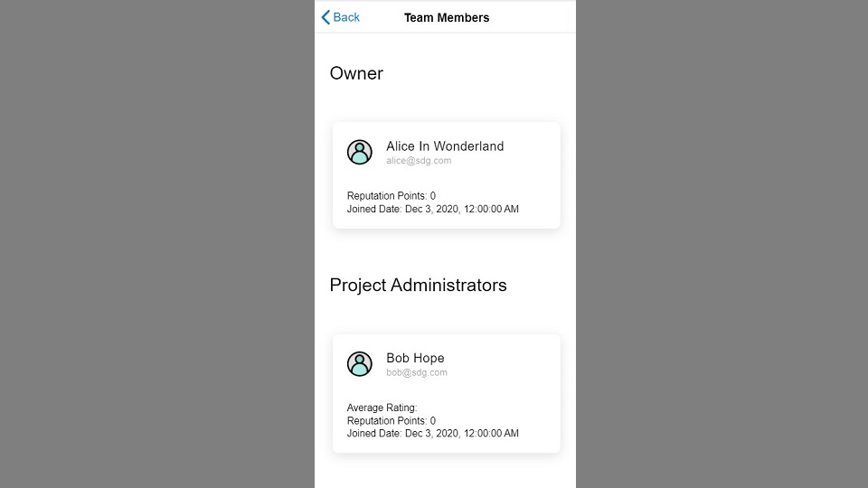Click Bob's Reputation Points line
The image size is (868, 488).
point(392,421)
